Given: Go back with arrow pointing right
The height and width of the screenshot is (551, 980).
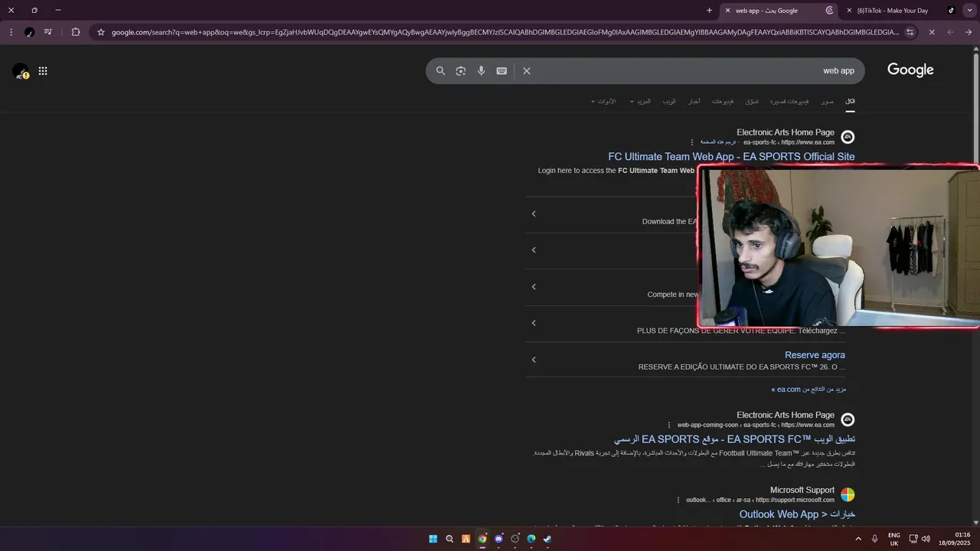Looking at the screenshot, I should click(969, 32).
